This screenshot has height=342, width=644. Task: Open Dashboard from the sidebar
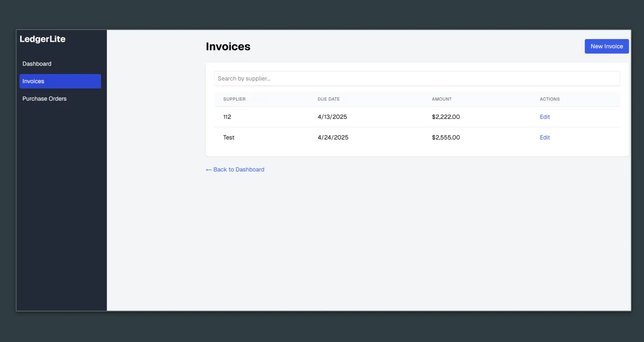[37, 64]
